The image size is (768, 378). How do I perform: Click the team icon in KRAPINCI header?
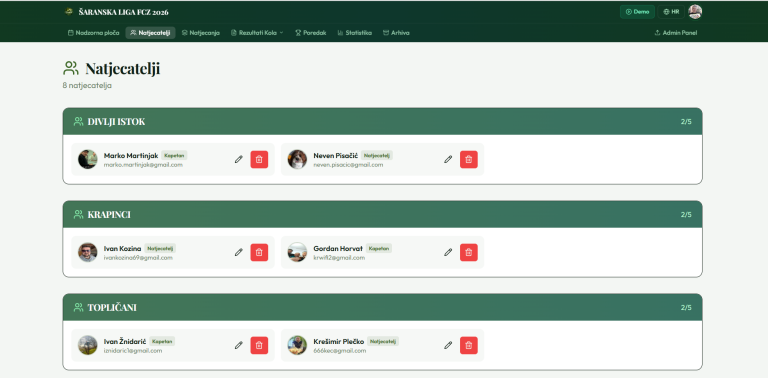pos(78,214)
